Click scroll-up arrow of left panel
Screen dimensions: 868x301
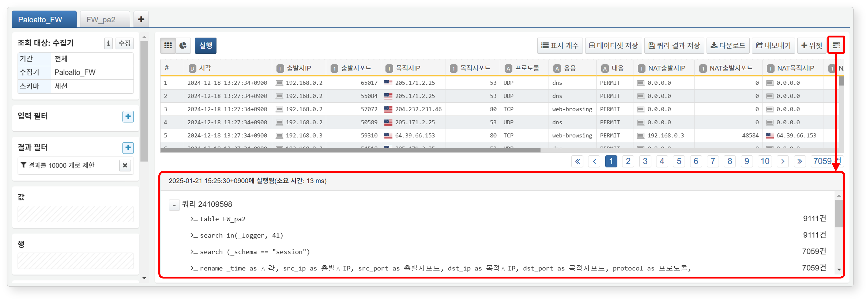pos(144,37)
